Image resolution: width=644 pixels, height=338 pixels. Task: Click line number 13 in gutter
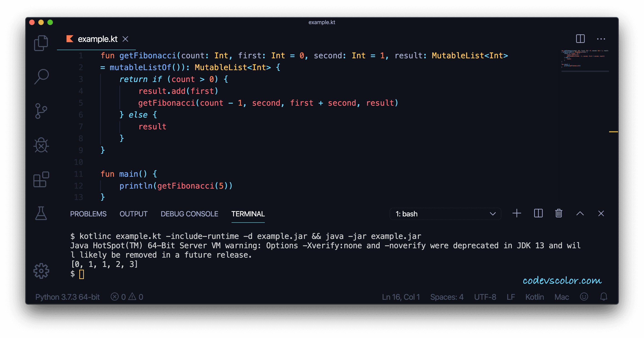(x=78, y=197)
